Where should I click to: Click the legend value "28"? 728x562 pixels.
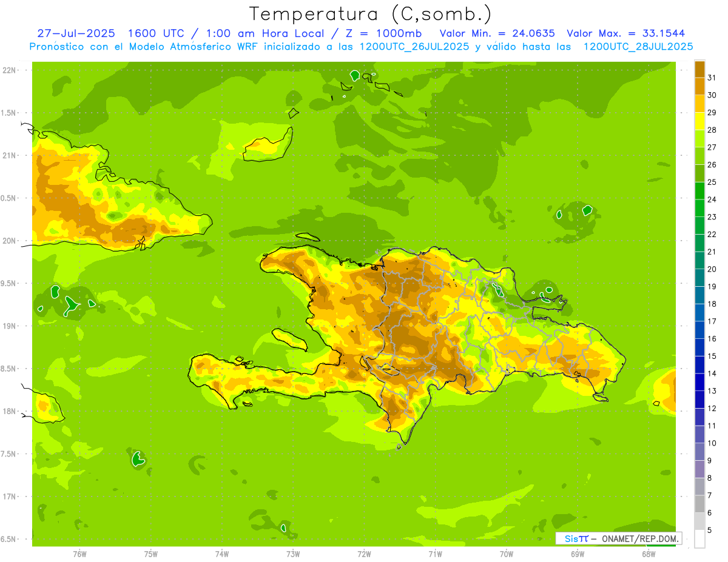(712, 130)
